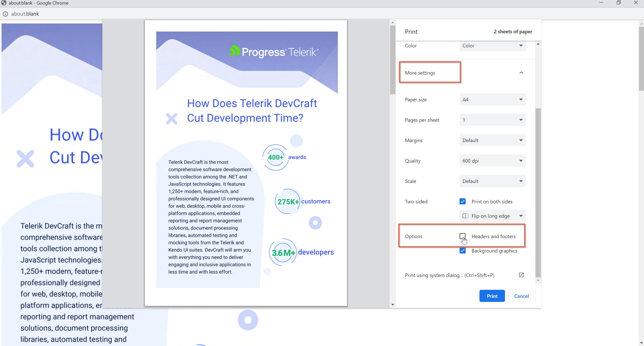Click the page info icon in the address bar
This screenshot has height=346, width=644.
[5, 14]
